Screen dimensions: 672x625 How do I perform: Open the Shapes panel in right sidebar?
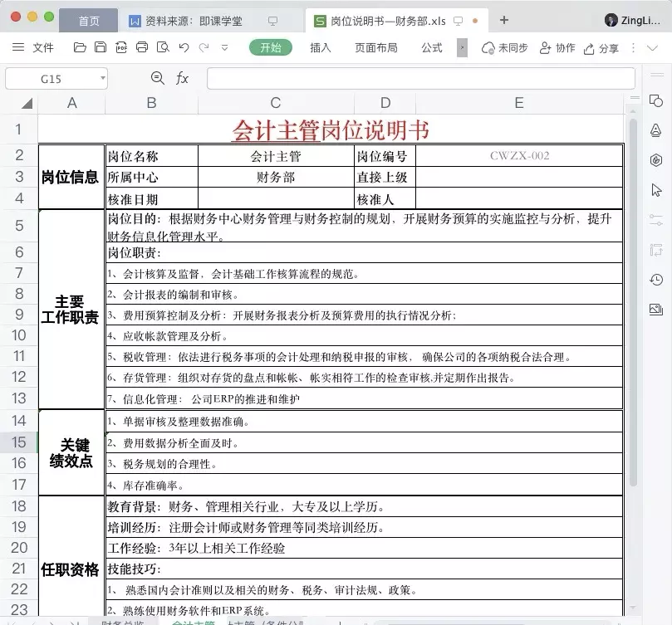[x=655, y=100]
